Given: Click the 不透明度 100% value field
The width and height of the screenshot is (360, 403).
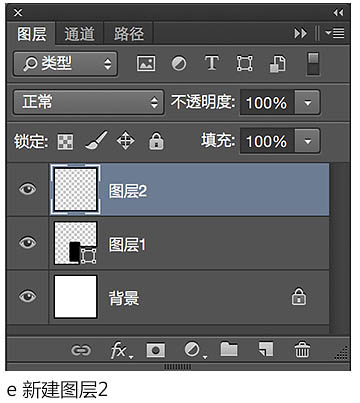Looking at the screenshot, I should pyautogui.click(x=267, y=102).
